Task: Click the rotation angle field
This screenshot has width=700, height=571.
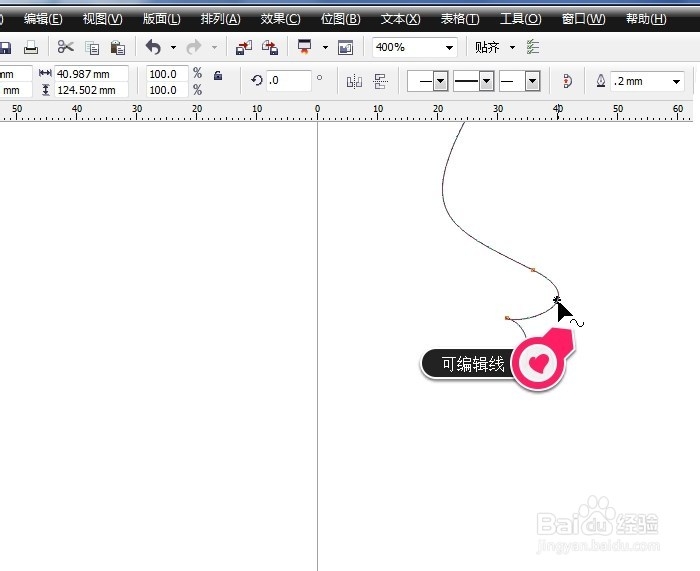Action: (289, 80)
